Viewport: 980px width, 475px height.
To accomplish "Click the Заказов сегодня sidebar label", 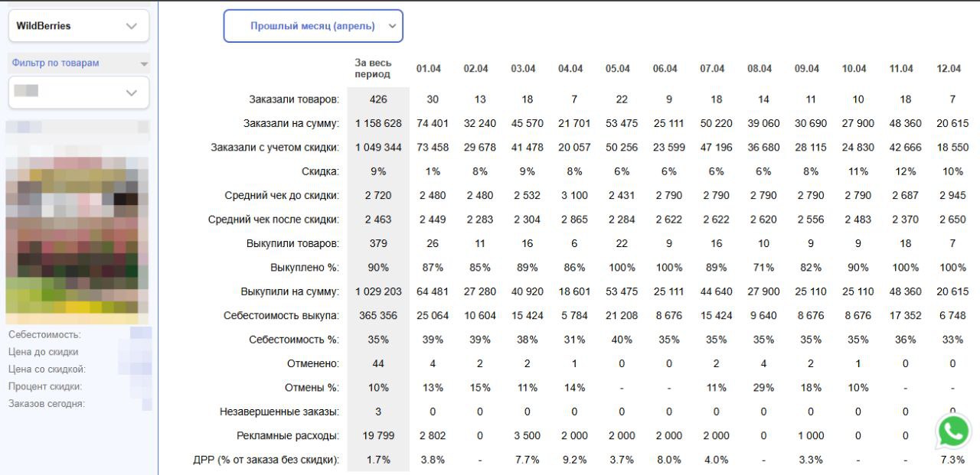I will coord(46,403).
